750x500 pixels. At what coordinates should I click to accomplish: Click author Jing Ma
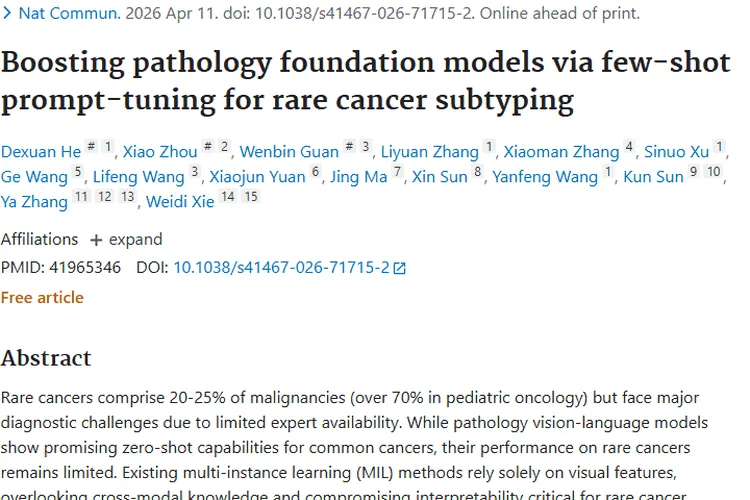(357, 177)
